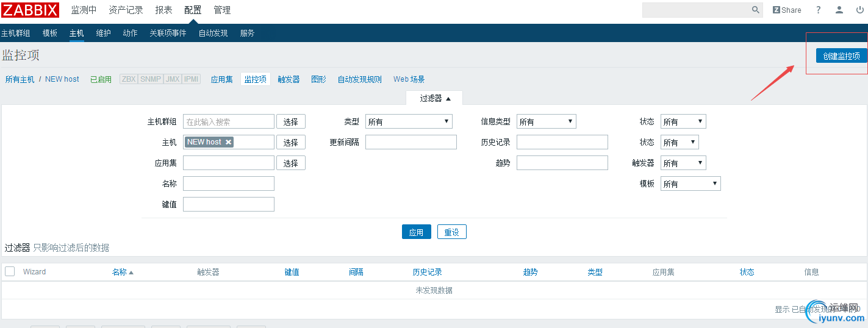The height and width of the screenshot is (328, 868).
Task: Open the 监控项 host tab
Action: click(x=256, y=79)
